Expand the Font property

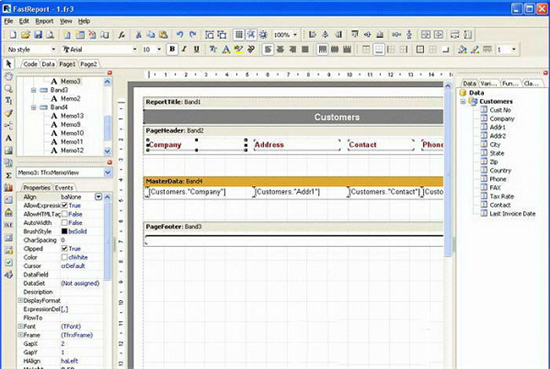(20, 326)
